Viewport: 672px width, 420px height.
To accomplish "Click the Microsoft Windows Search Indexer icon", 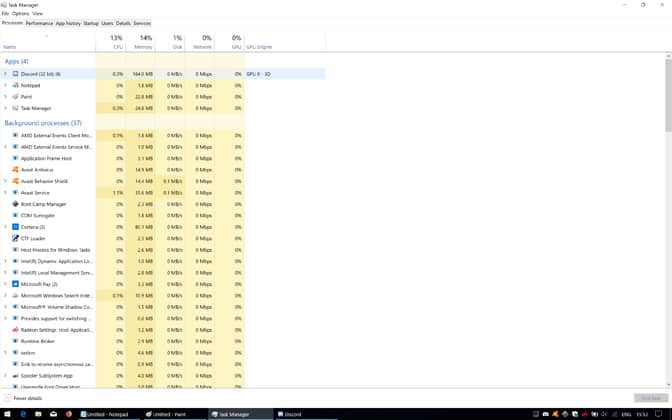I will coord(15,296).
